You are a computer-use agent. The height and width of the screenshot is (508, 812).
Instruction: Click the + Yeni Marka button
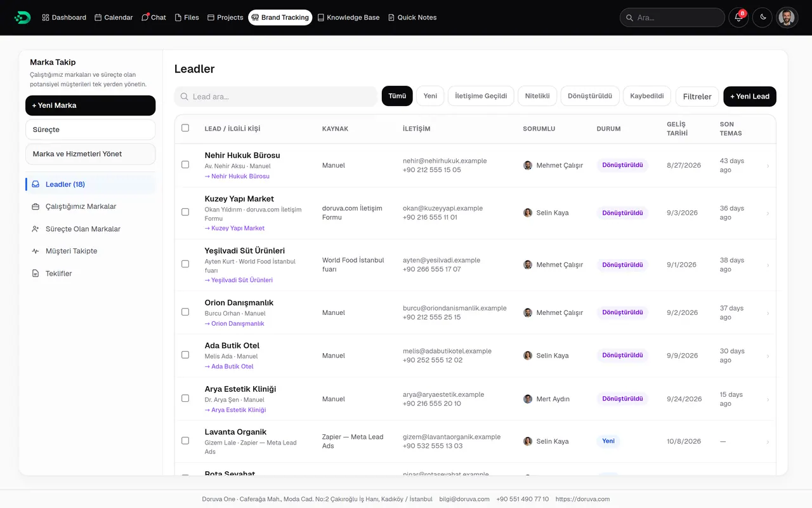pos(90,105)
